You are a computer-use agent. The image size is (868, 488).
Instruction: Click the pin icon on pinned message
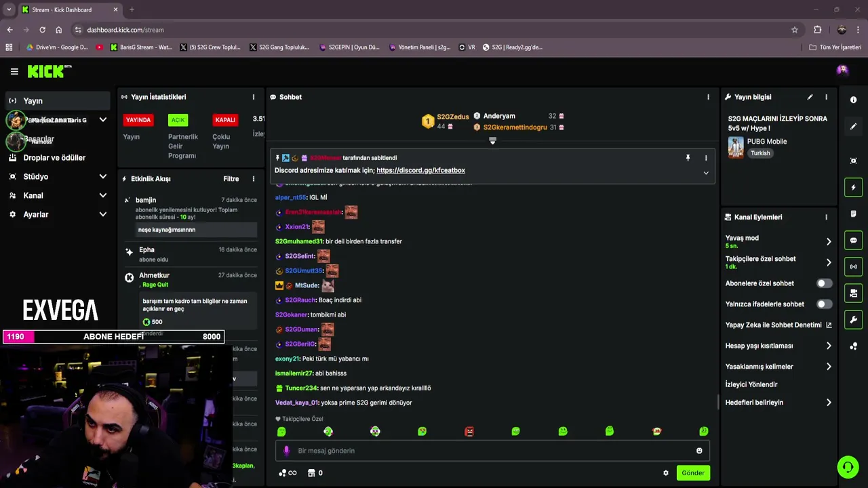(688, 158)
